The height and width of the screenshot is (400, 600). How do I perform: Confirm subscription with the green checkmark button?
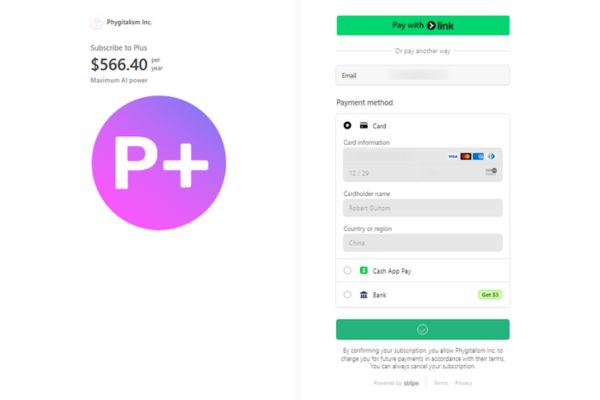point(423,329)
